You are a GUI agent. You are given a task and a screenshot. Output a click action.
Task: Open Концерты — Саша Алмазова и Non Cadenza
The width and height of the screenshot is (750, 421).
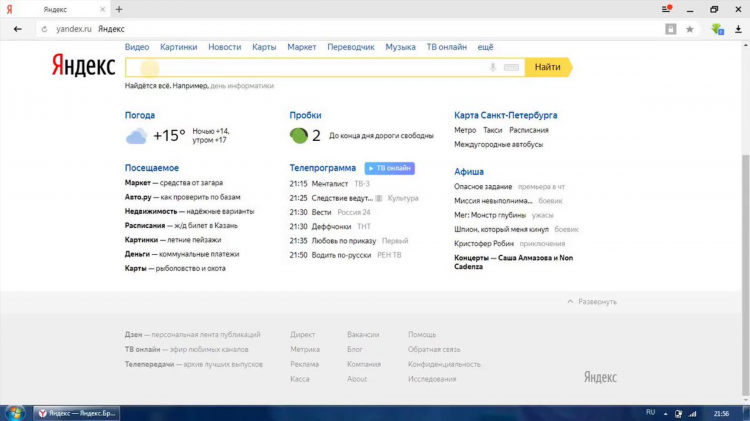coord(513,262)
